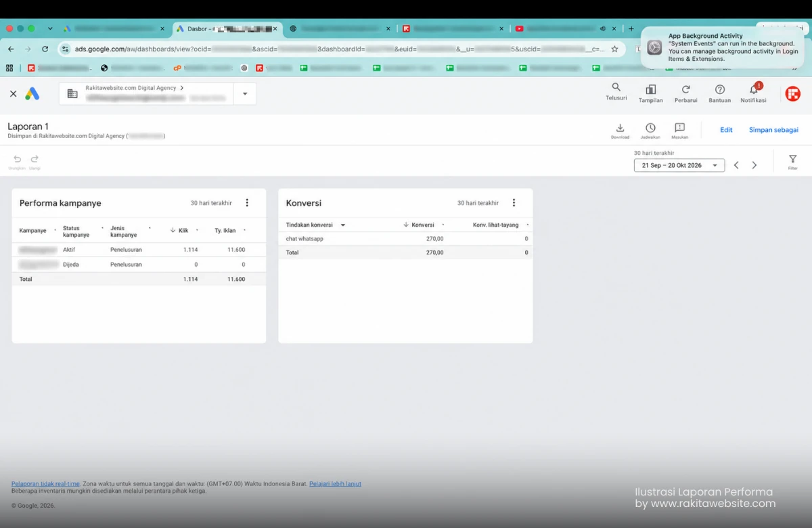Click Status kampanye column header

pos(76,232)
